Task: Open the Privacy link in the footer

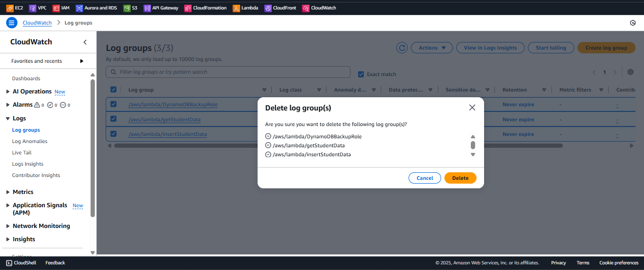Action: tap(559, 263)
